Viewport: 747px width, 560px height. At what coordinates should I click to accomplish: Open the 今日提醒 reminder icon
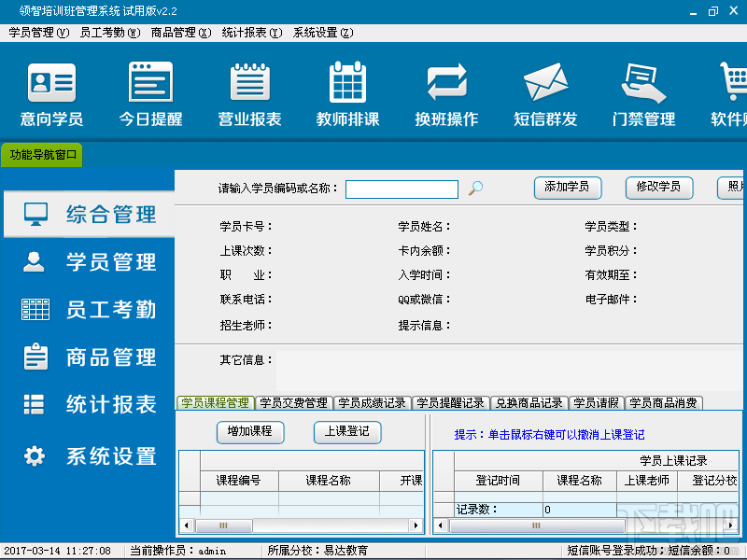point(150,81)
